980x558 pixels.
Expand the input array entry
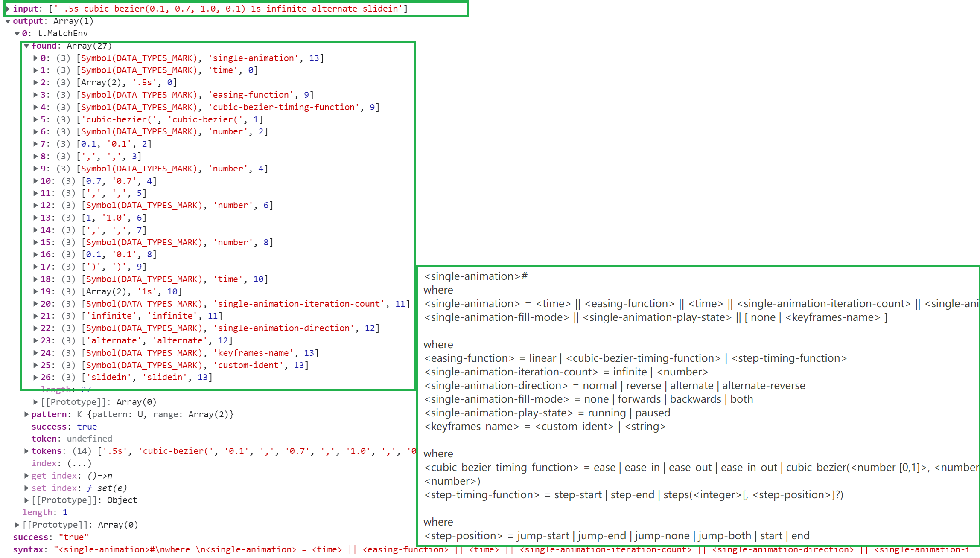tap(8, 9)
